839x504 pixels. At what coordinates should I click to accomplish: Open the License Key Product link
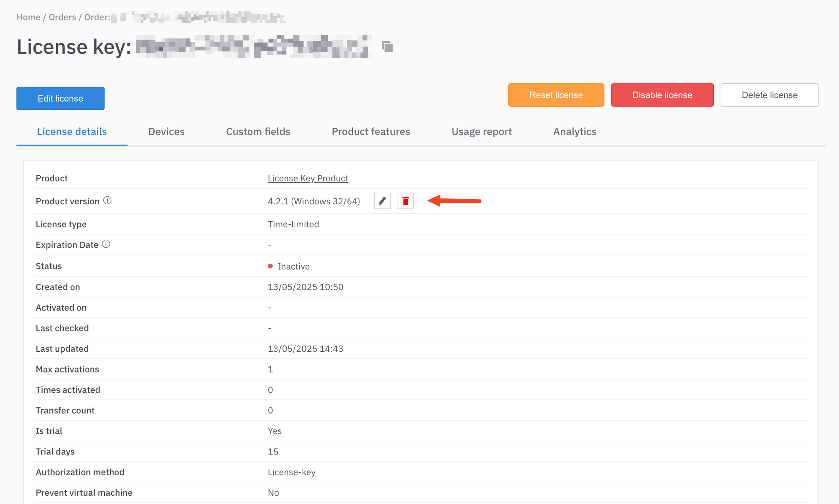(x=308, y=178)
